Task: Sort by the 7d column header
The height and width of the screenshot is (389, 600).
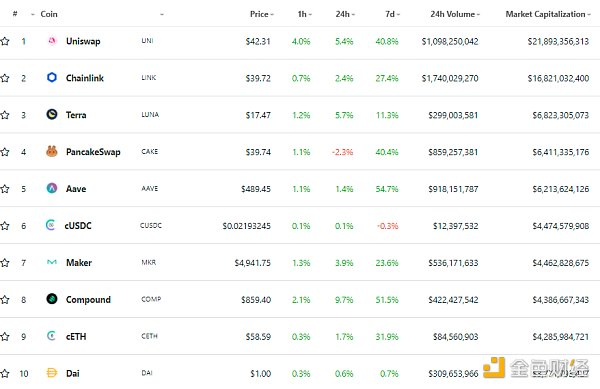Action: pos(392,14)
